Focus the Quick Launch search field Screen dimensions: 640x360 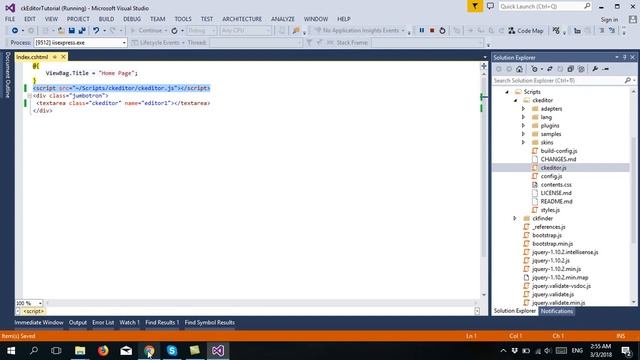pos(544,6)
